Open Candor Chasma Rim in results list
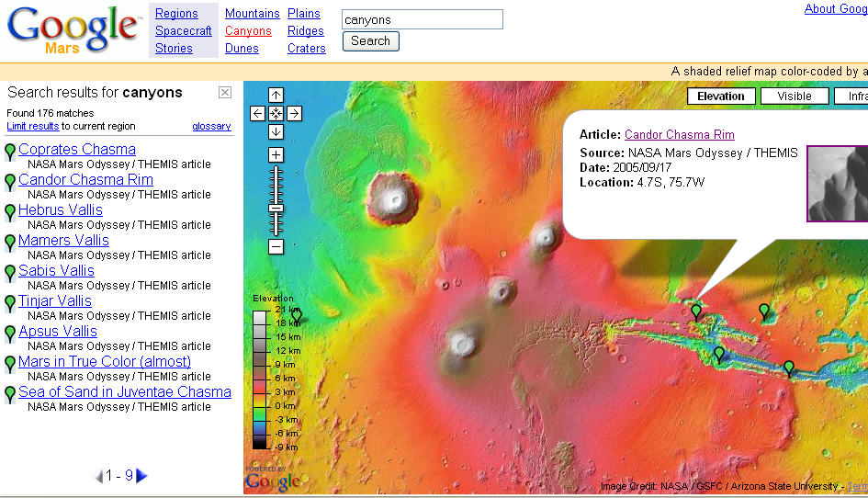This screenshot has width=868, height=498. [85, 179]
